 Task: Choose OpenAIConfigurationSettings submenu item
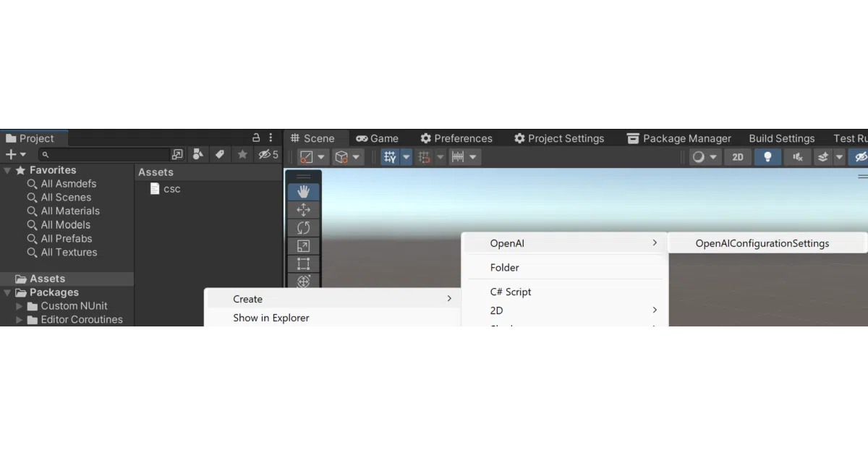pos(766,243)
